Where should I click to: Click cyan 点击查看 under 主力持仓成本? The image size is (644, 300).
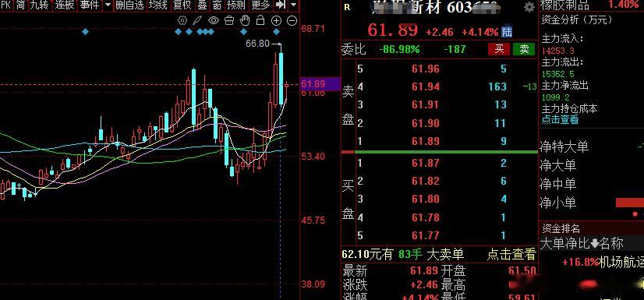[561, 119]
